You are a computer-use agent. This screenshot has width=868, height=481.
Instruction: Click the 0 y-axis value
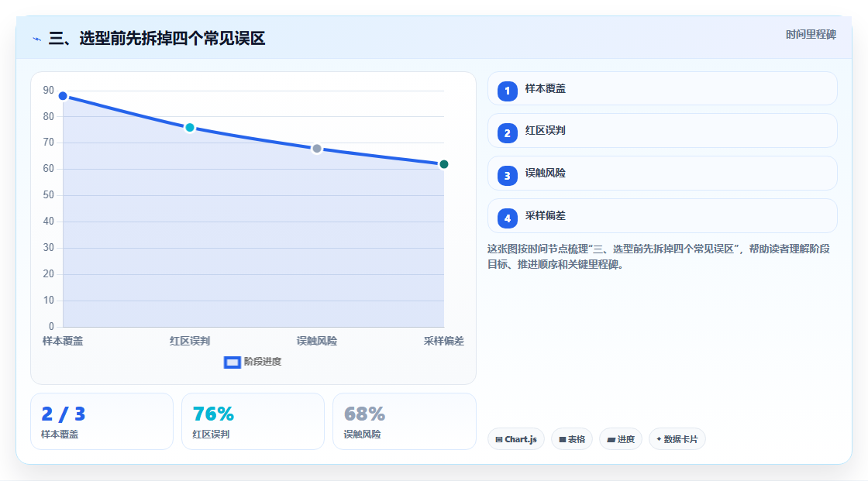(51, 327)
